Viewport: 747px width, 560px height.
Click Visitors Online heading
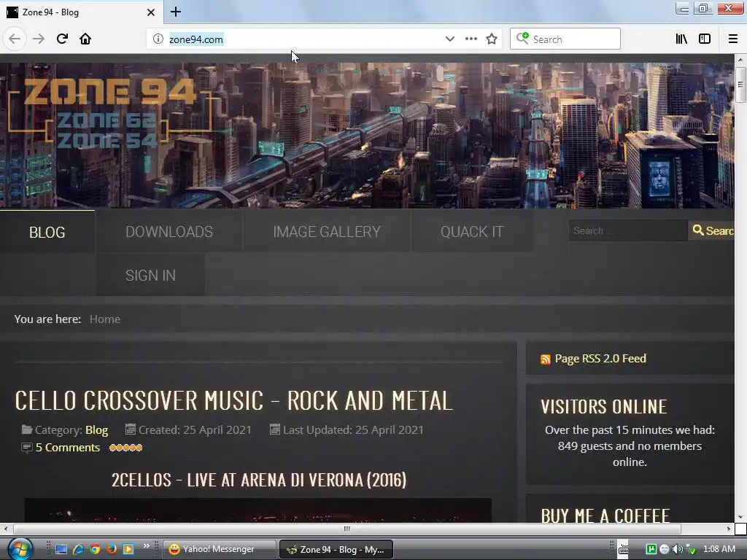tap(603, 407)
